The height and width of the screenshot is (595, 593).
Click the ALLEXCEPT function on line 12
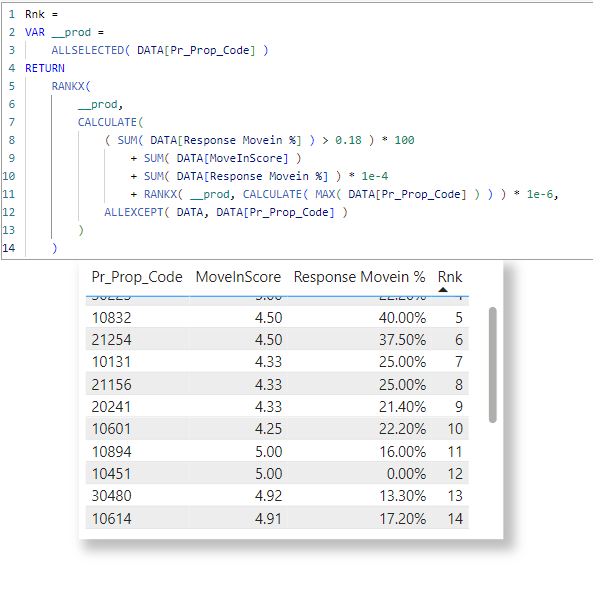pyautogui.click(x=134, y=212)
